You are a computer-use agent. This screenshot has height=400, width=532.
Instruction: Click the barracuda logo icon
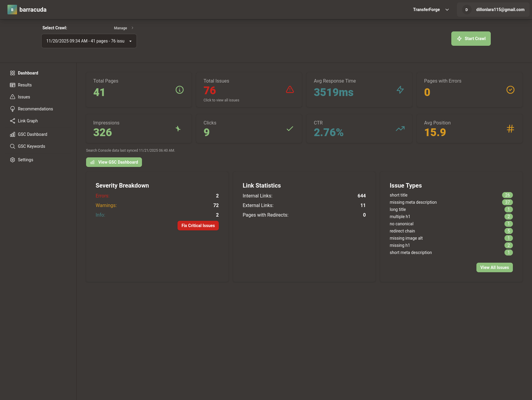[12, 9]
